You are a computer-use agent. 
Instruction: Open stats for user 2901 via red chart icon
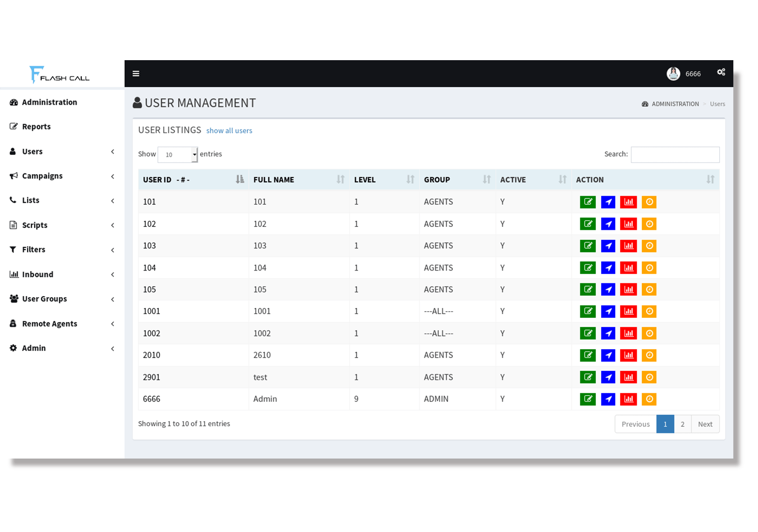[629, 377]
